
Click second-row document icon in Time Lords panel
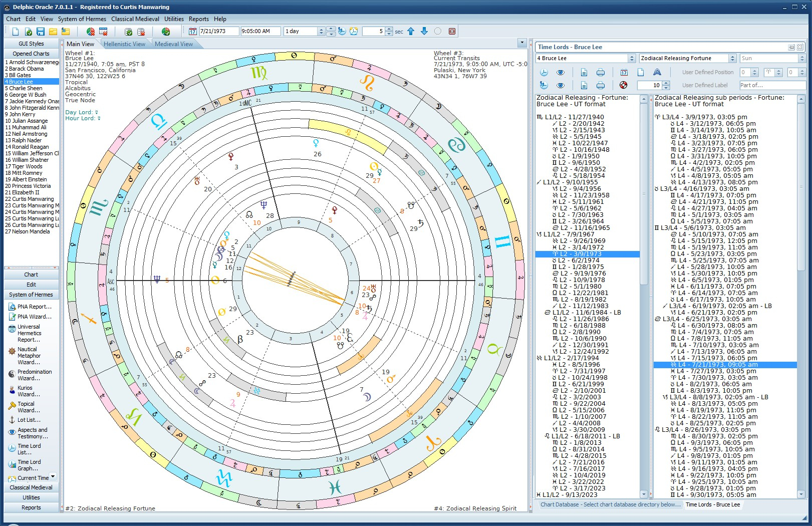(584, 85)
